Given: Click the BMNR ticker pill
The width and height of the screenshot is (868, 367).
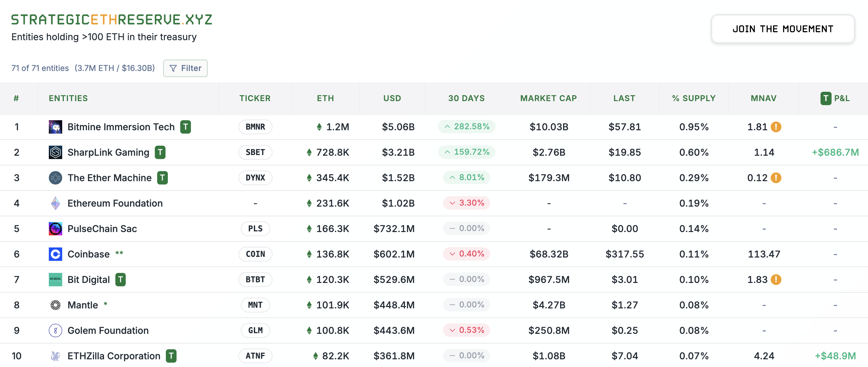Looking at the screenshot, I should (x=255, y=127).
